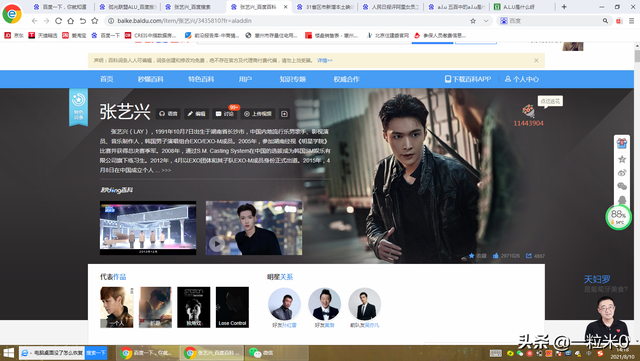Viewport: 640px width, 361px height.
Task: Click the star inside address bar
Action: point(473,21)
